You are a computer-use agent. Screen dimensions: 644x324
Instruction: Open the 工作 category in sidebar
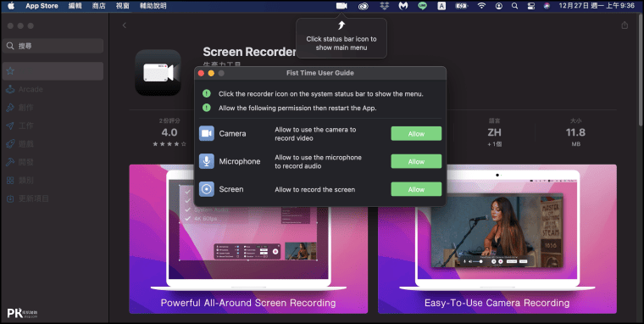[x=53, y=126]
